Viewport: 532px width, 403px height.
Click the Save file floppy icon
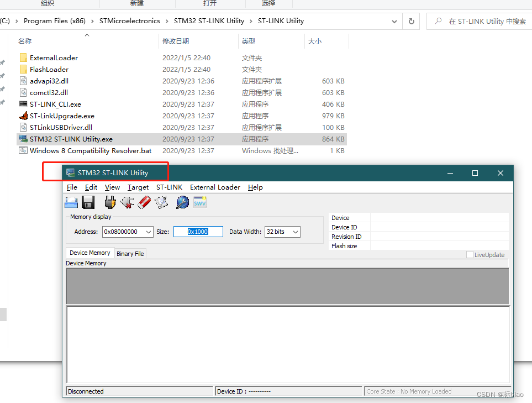point(88,203)
